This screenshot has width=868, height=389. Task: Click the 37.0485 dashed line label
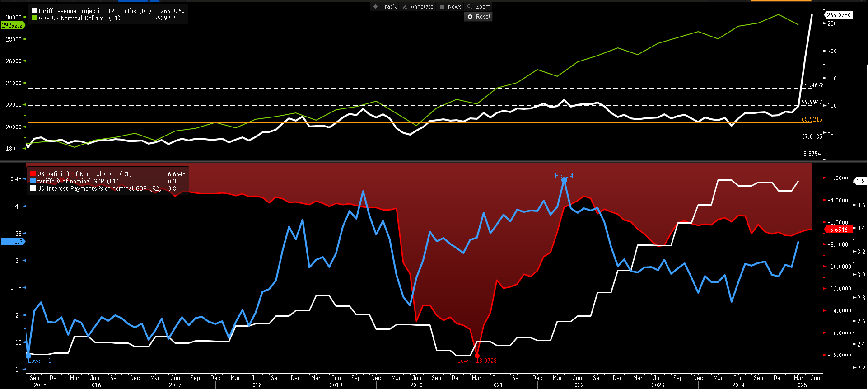[x=812, y=137]
